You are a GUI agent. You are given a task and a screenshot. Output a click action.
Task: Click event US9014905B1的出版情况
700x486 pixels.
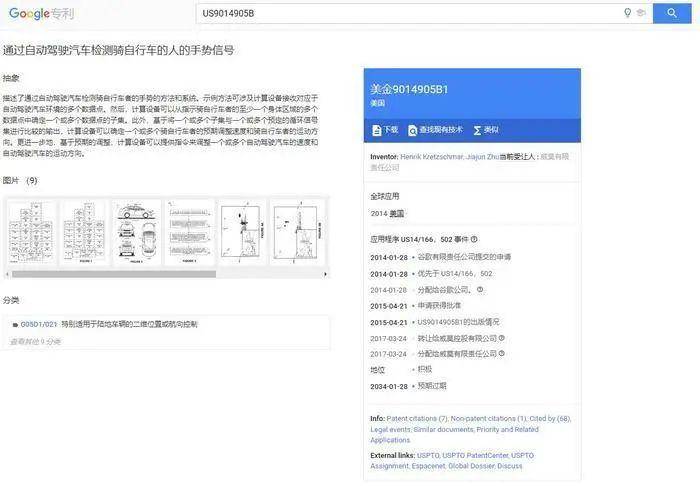pyautogui.click(x=458, y=322)
